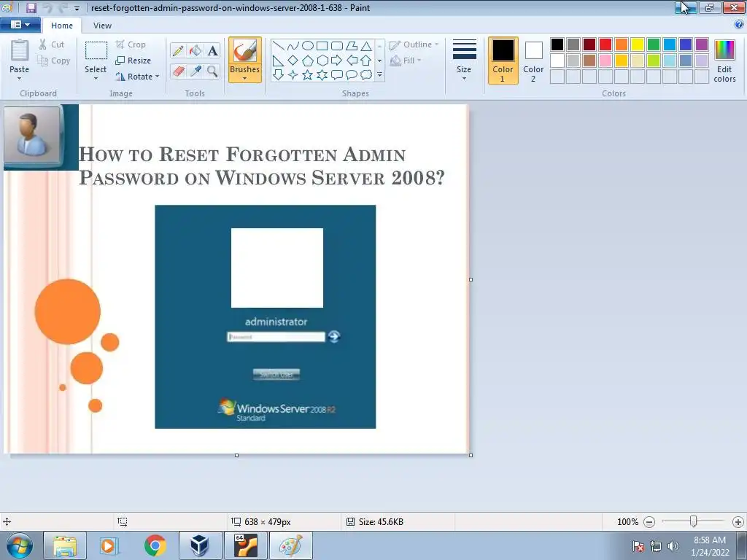Activate Color 2 background selector
Image resolution: width=747 pixels, height=560 pixels.
tap(533, 61)
